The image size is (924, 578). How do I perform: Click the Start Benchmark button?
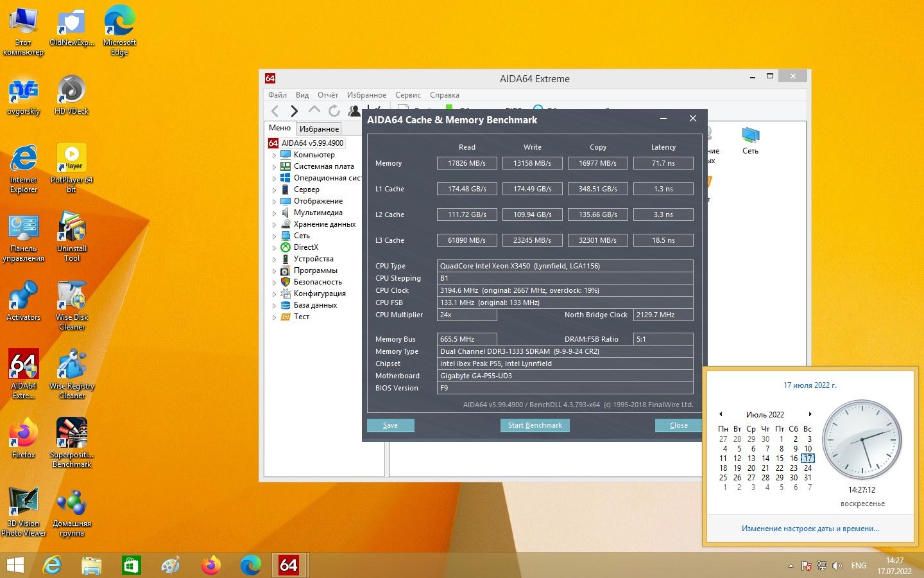(x=535, y=425)
